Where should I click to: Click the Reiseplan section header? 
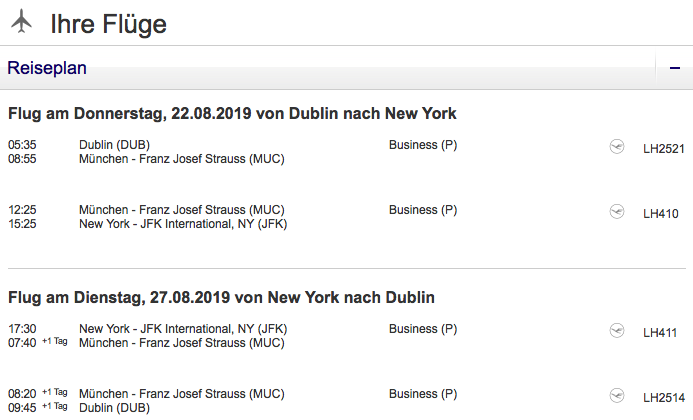click(47, 69)
